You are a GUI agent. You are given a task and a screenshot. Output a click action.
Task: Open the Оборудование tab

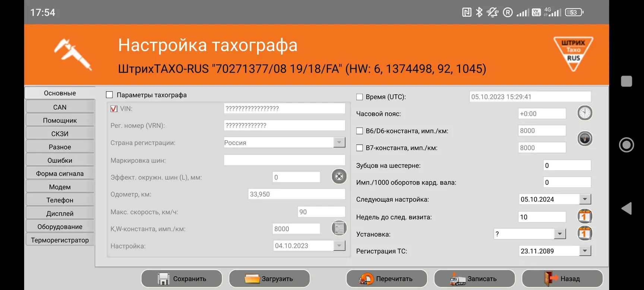(60, 227)
